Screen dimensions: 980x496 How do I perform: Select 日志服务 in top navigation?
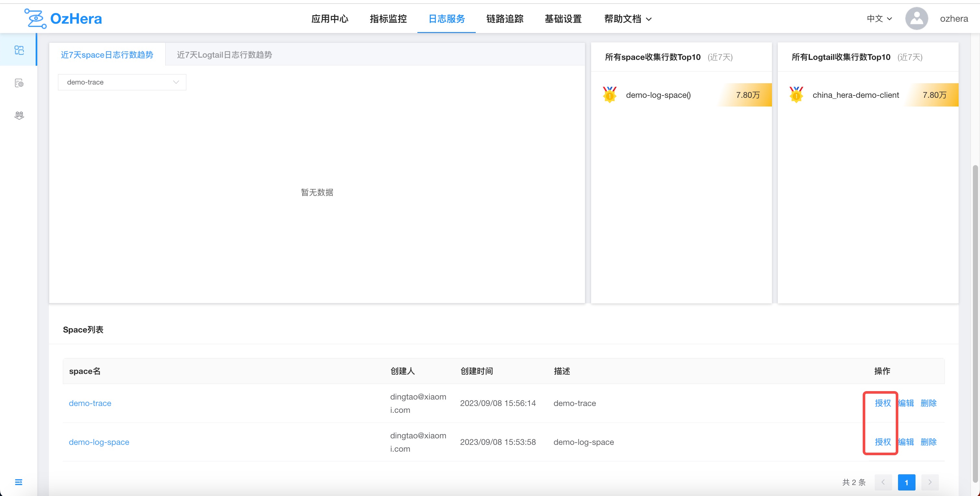click(447, 19)
